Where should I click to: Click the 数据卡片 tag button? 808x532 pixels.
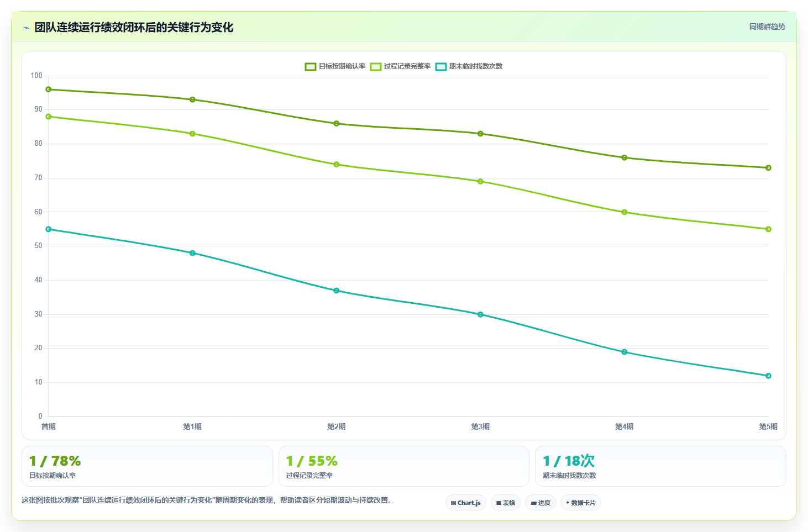point(581,503)
